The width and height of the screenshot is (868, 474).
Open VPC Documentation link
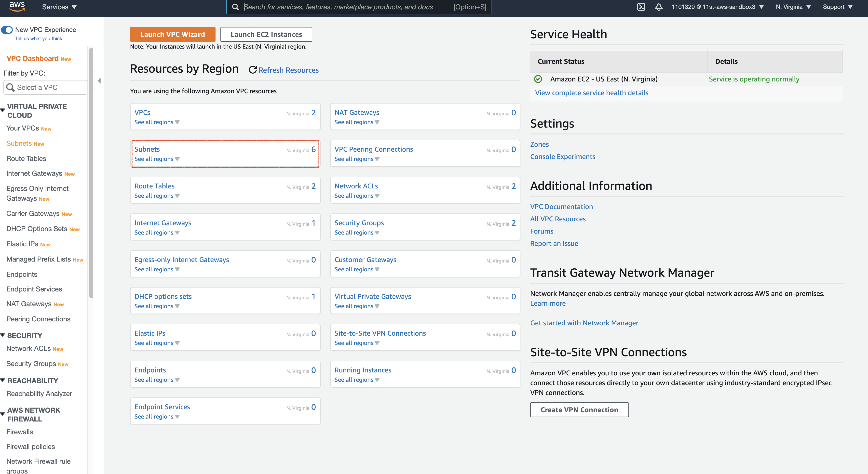561,207
